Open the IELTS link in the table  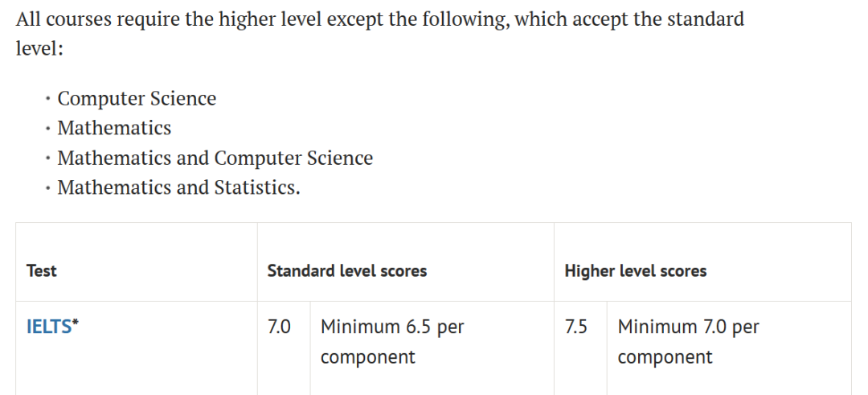49,327
